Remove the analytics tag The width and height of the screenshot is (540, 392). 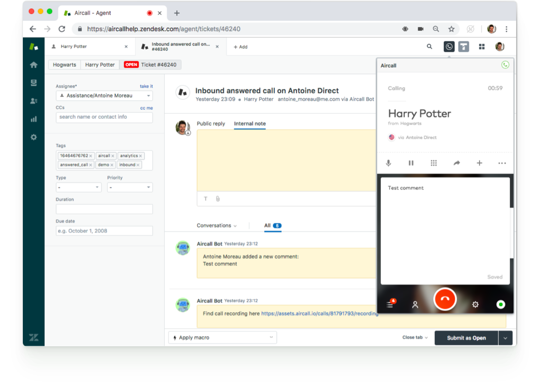(140, 156)
